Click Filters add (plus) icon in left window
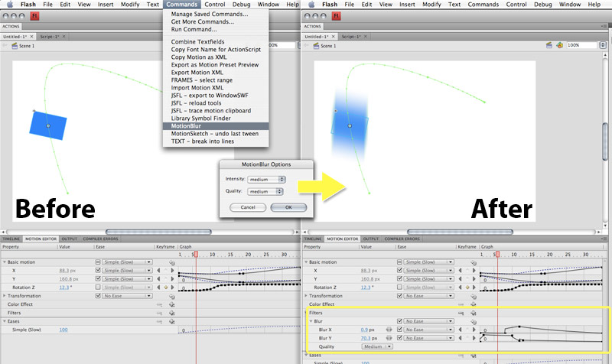The width and height of the screenshot is (612, 364). [x=171, y=313]
